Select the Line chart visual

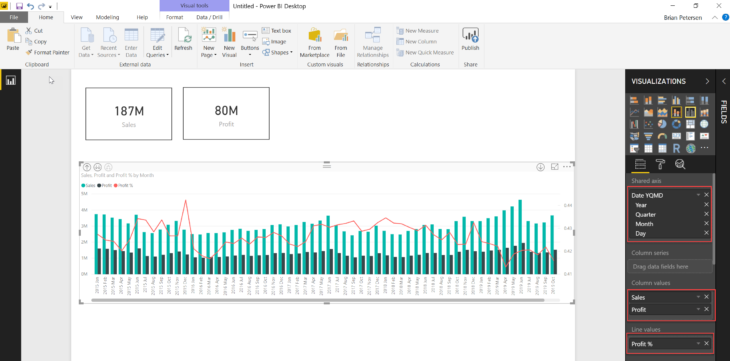tap(634, 112)
